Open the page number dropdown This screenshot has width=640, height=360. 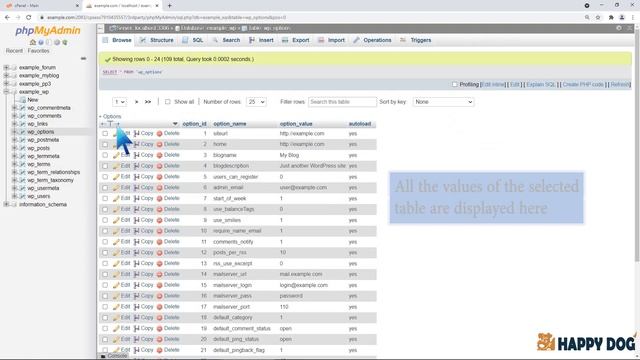tap(120, 102)
